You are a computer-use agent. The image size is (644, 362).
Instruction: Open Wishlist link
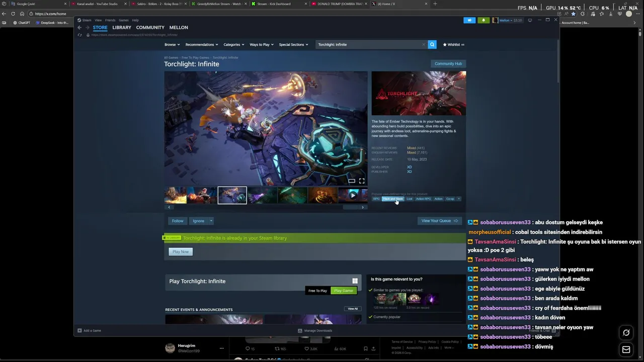click(x=453, y=44)
